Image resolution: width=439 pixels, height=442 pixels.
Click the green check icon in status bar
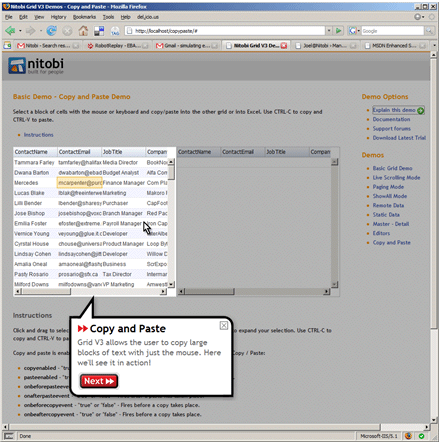(x=421, y=436)
